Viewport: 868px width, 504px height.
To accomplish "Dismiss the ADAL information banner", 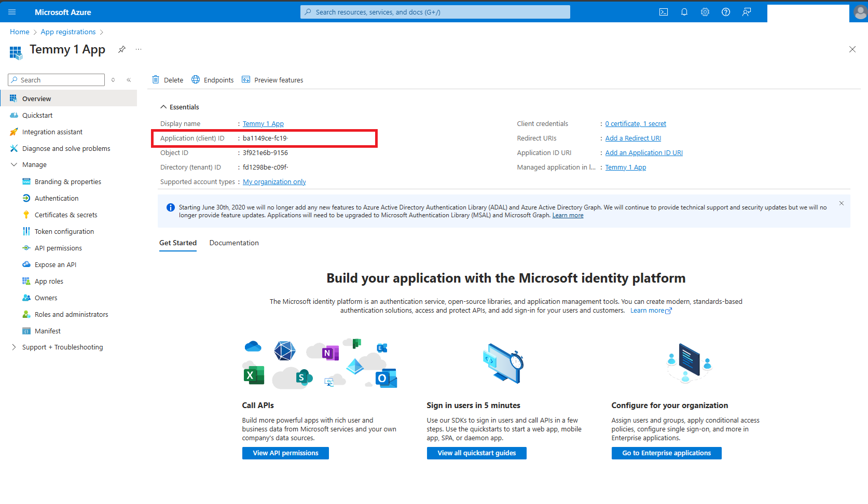I will click(842, 203).
